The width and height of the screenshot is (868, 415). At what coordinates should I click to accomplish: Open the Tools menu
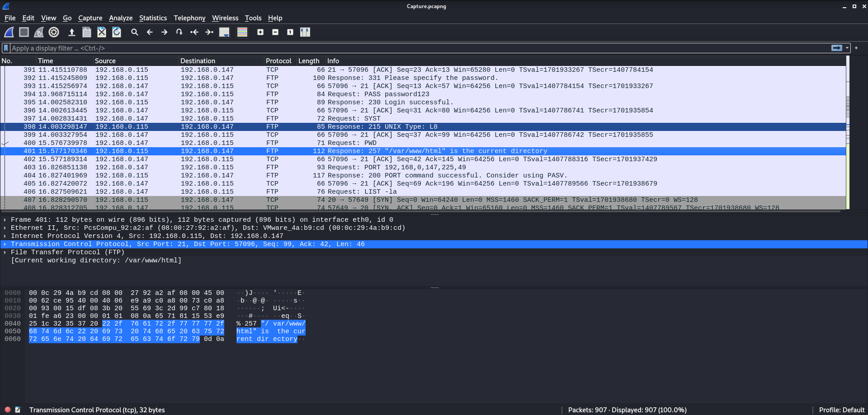pyautogui.click(x=253, y=18)
